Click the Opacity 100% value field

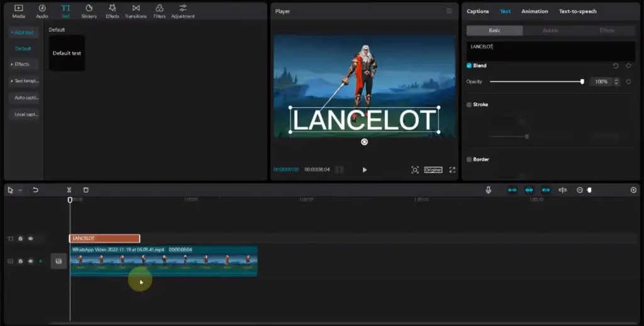pos(601,82)
